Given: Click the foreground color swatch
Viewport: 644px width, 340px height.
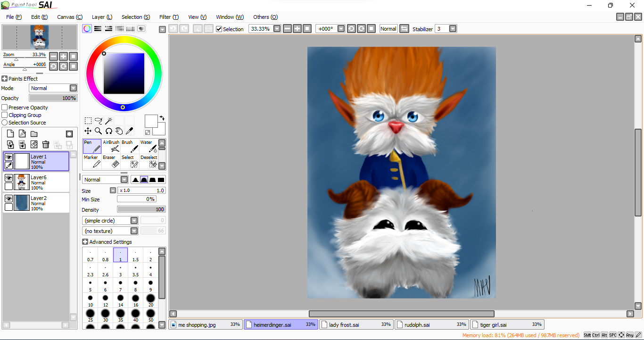Looking at the screenshot, I should pyautogui.click(x=151, y=121).
